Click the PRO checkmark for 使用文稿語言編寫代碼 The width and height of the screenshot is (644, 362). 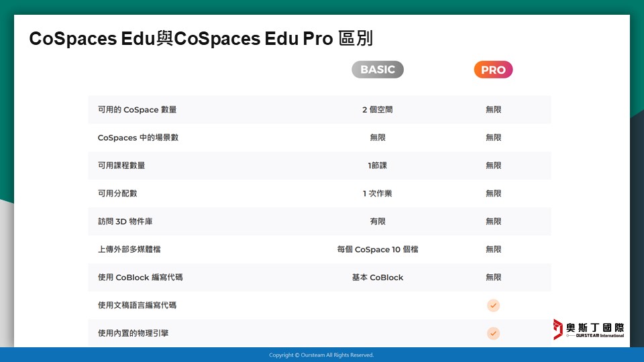tap(493, 306)
